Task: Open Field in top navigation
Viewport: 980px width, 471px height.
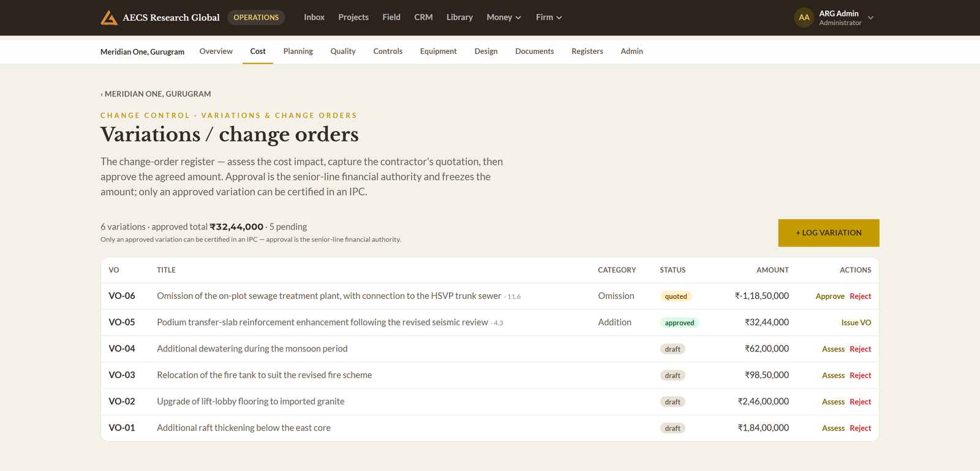Action: coord(391,17)
